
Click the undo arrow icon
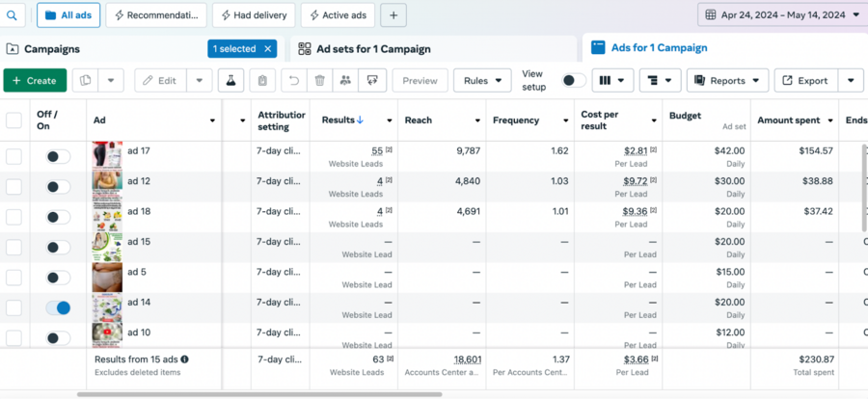tap(294, 81)
